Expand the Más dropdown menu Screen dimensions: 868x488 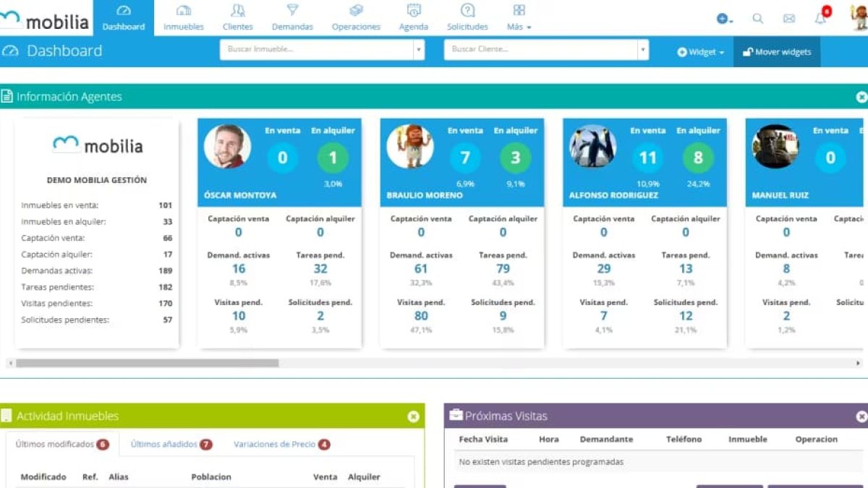click(x=519, y=27)
